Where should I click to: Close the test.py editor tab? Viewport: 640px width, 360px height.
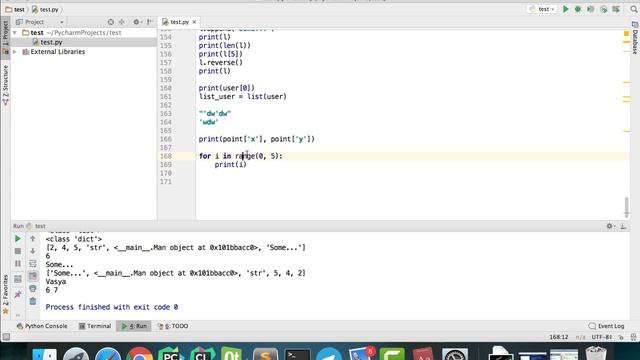[194, 22]
